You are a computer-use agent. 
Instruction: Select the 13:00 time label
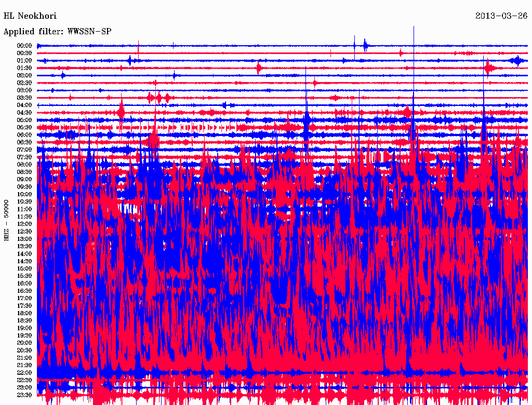[24, 239]
